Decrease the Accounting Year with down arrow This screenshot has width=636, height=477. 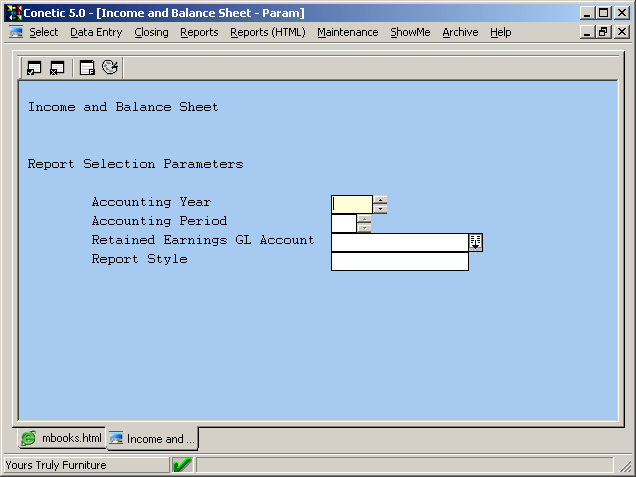pyautogui.click(x=380, y=209)
